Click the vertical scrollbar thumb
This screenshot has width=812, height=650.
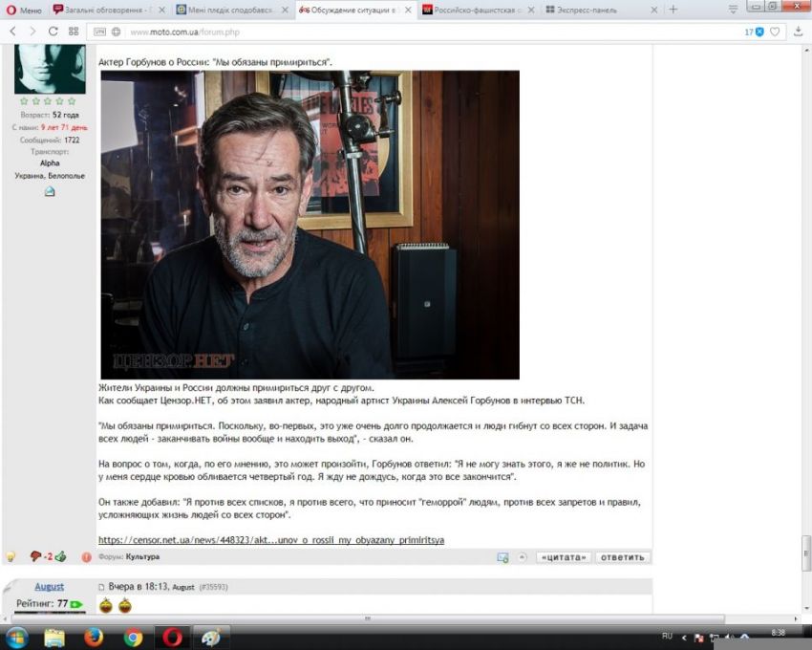pos(806,552)
